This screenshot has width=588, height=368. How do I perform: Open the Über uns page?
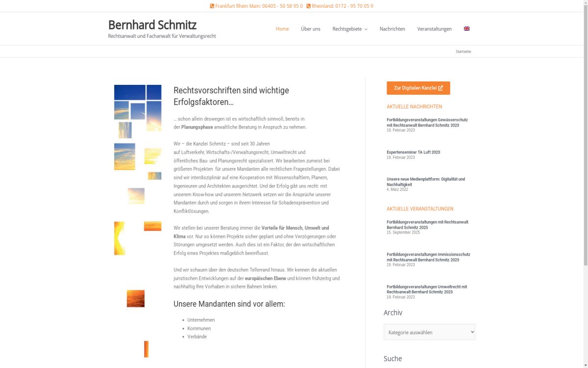310,29
